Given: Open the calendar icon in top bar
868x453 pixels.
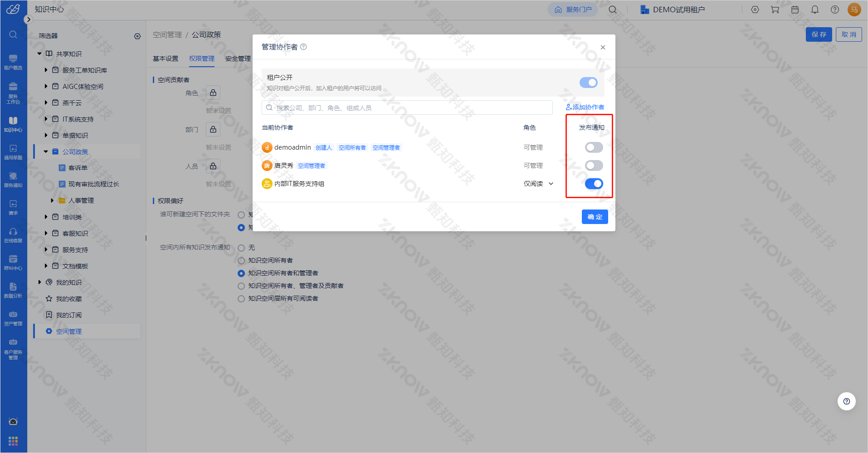Looking at the screenshot, I should tap(795, 10).
